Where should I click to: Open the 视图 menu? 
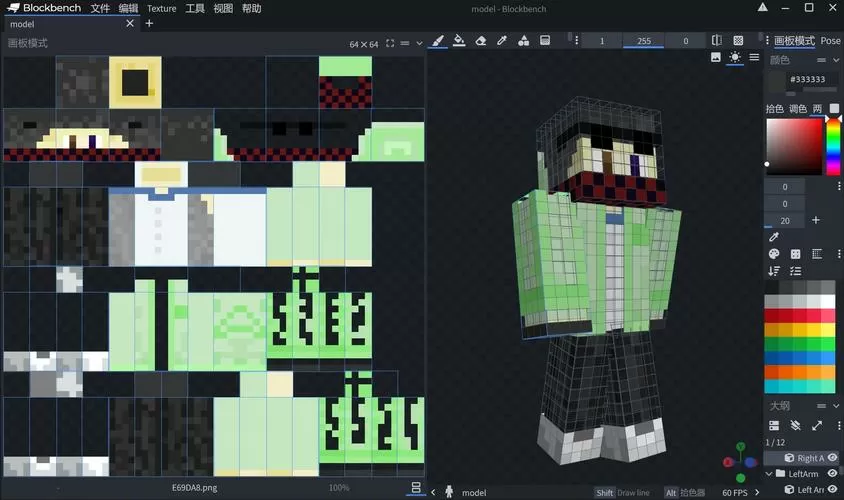tap(223, 8)
